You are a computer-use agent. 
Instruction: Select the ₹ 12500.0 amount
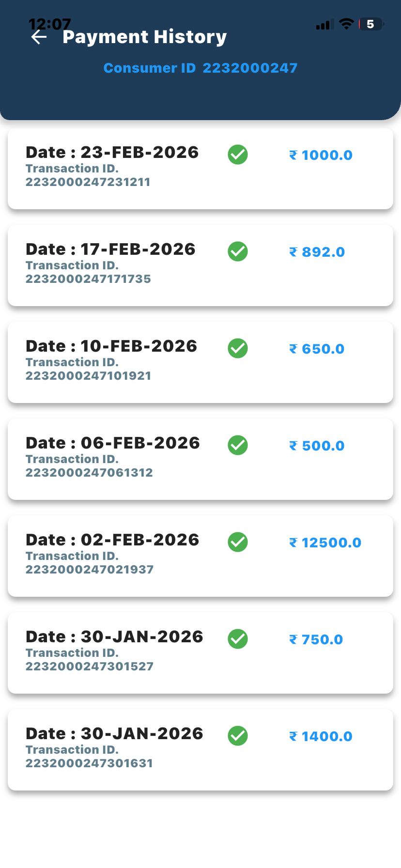[x=325, y=542]
